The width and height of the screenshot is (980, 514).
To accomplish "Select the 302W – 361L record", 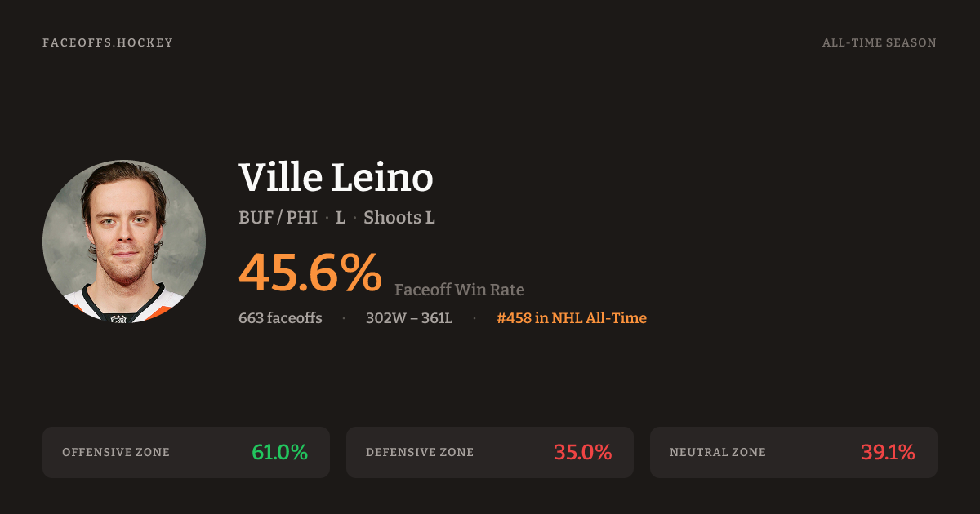I will click(409, 318).
